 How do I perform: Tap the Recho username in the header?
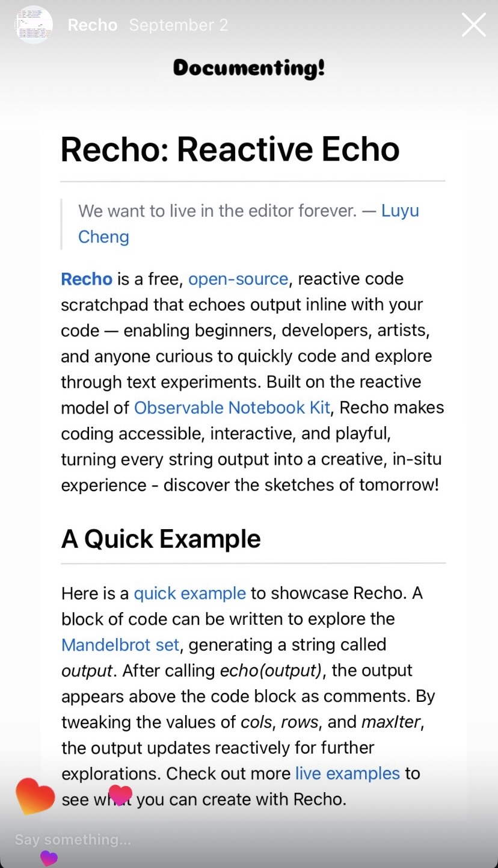pos(92,25)
